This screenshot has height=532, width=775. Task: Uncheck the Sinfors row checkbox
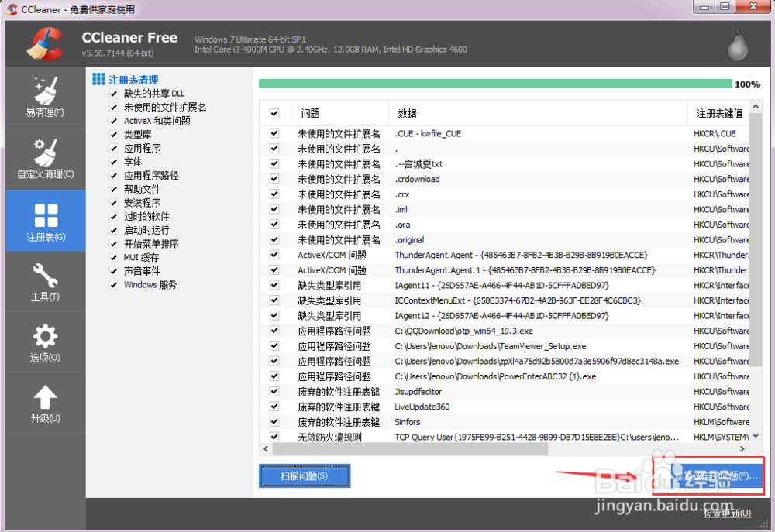pyautogui.click(x=274, y=422)
